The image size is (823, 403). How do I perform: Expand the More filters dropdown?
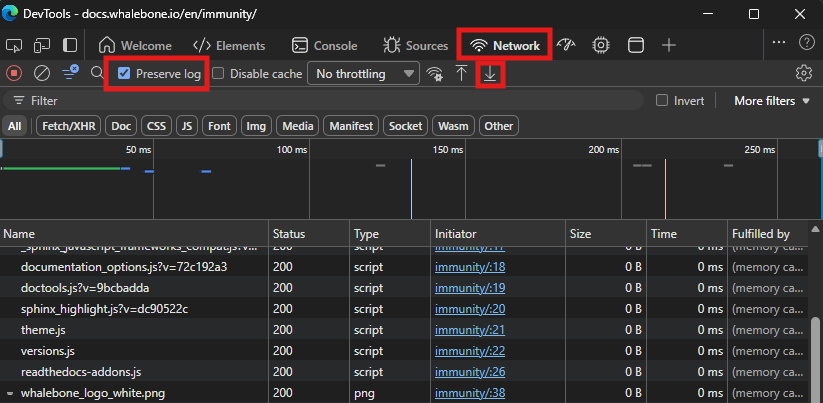[x=772, y=101]
